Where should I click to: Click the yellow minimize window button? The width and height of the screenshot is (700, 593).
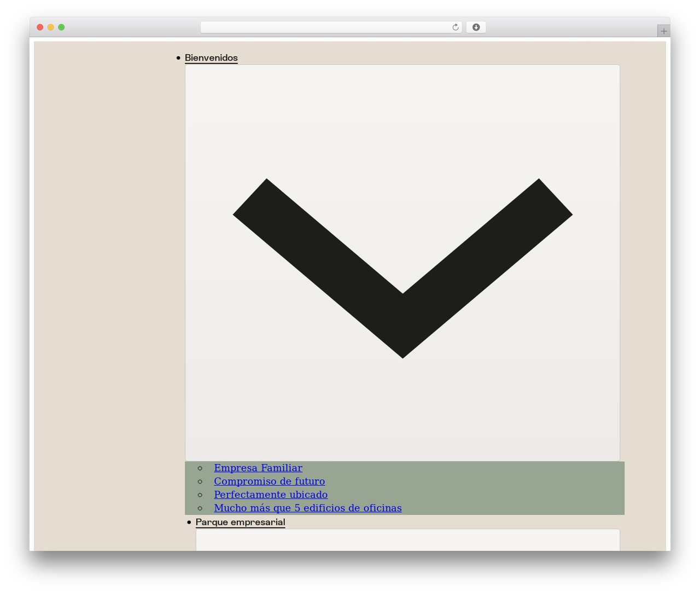(x=51, y=27)
